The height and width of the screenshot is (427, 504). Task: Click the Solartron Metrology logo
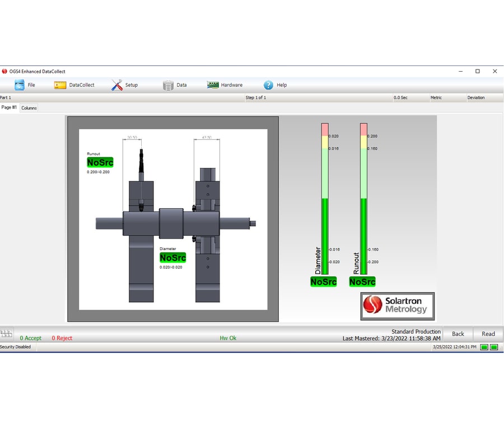tap(397, 306)
